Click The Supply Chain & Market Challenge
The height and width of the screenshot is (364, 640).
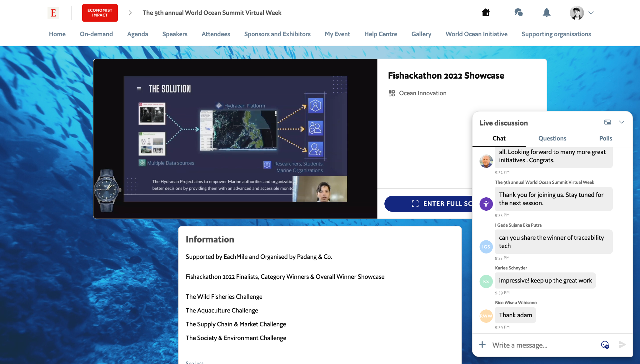(x=236, y=324)
